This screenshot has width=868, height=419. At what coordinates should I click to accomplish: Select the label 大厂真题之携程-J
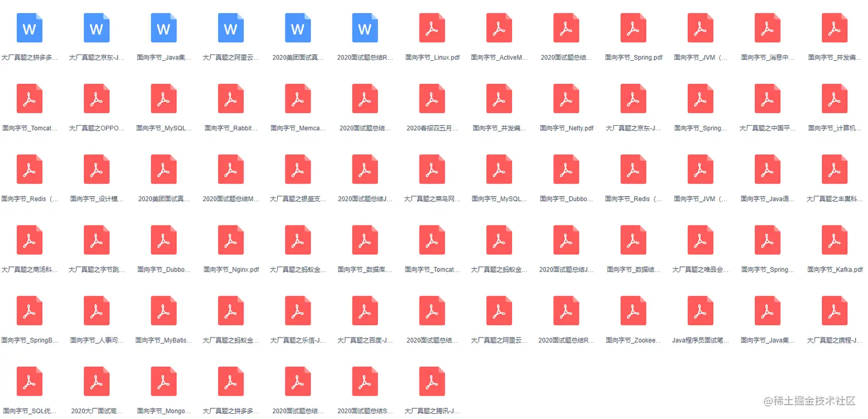[x=835, y=340]
